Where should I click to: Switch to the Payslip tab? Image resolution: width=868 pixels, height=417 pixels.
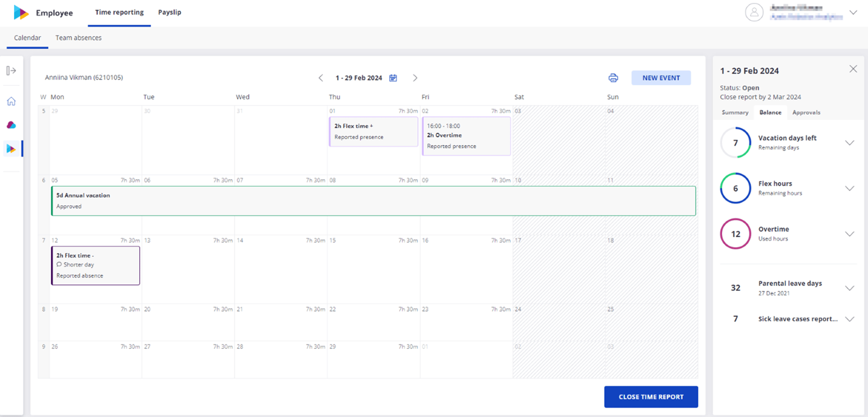pos(170,12)
